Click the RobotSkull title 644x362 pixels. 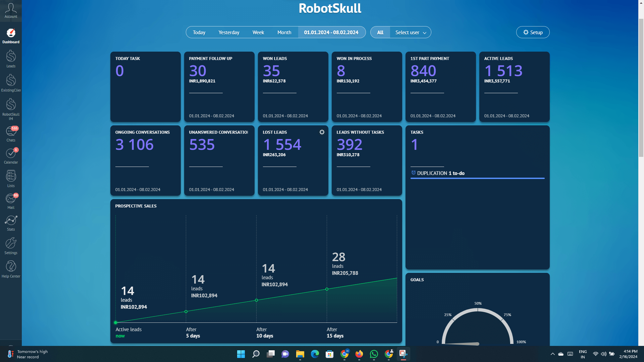330,8
